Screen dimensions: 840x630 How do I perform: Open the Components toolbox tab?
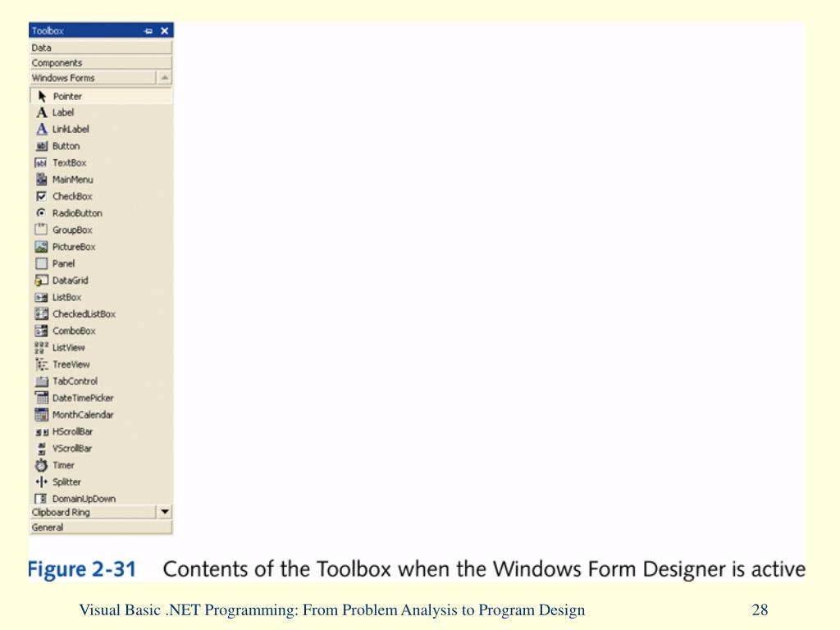(101, 62)
